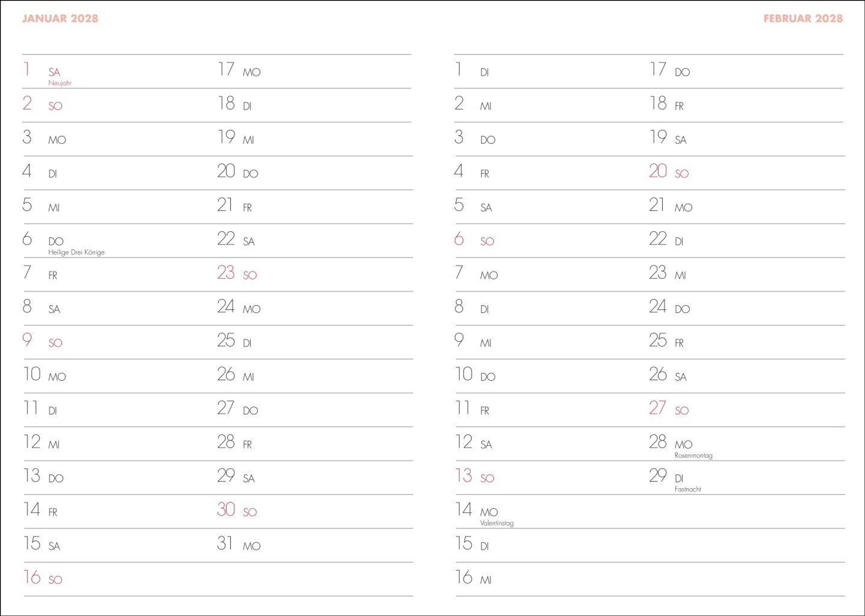Screen dimensions: 865x616
Task: Select the red 9 SO date in January
Action: point(42,340)
